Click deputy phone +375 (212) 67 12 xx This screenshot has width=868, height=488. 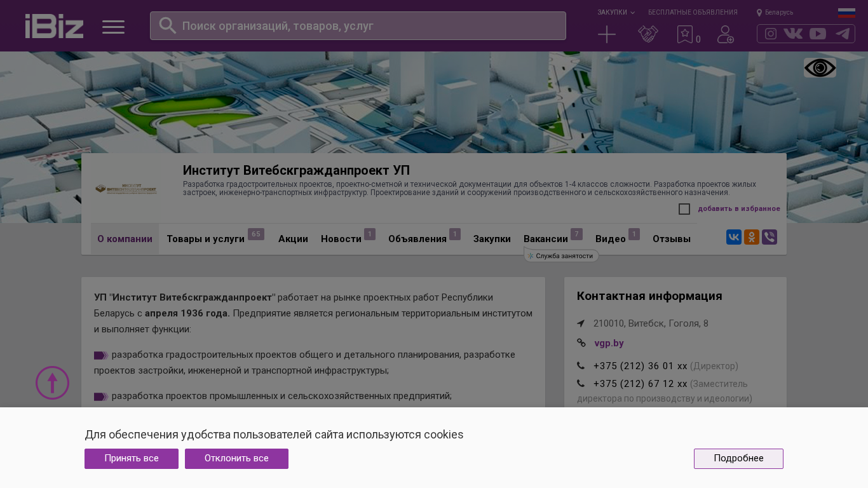coord(640,384)
